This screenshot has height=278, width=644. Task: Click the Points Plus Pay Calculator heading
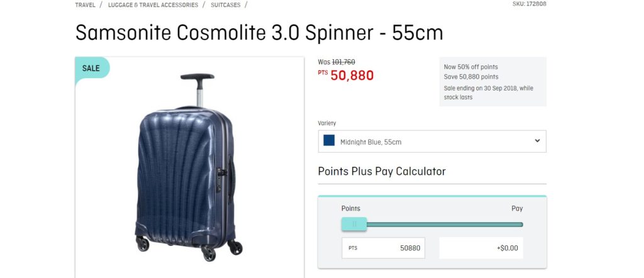tap(382, 171)
